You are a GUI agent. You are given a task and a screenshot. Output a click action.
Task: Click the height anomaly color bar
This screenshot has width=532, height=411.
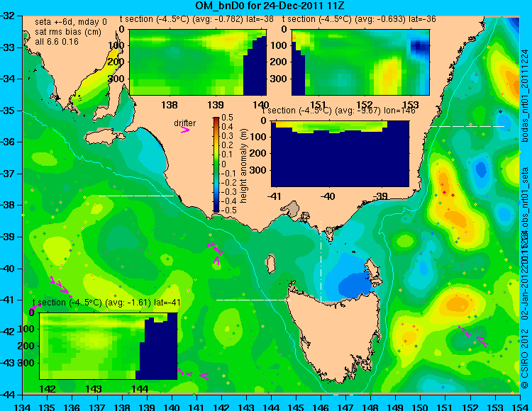(216, 164)
